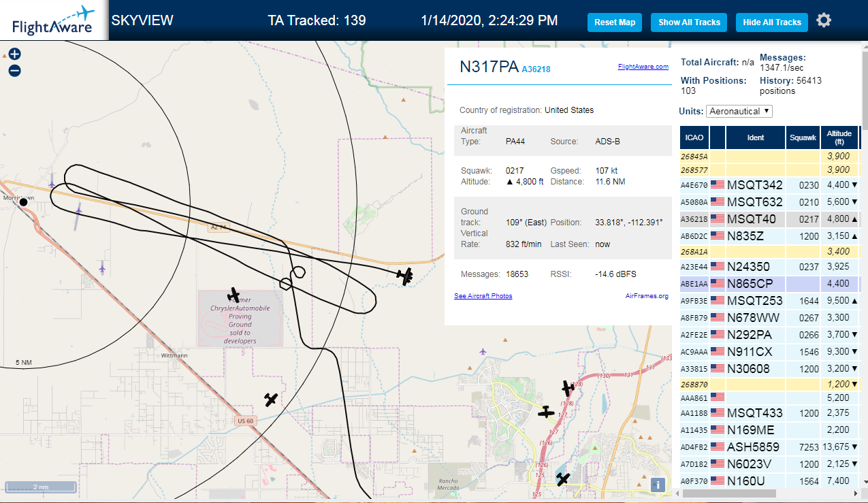Select N865CP aircraft row
The height and width of the screenshot is (503, 868).
pos(769,284)
